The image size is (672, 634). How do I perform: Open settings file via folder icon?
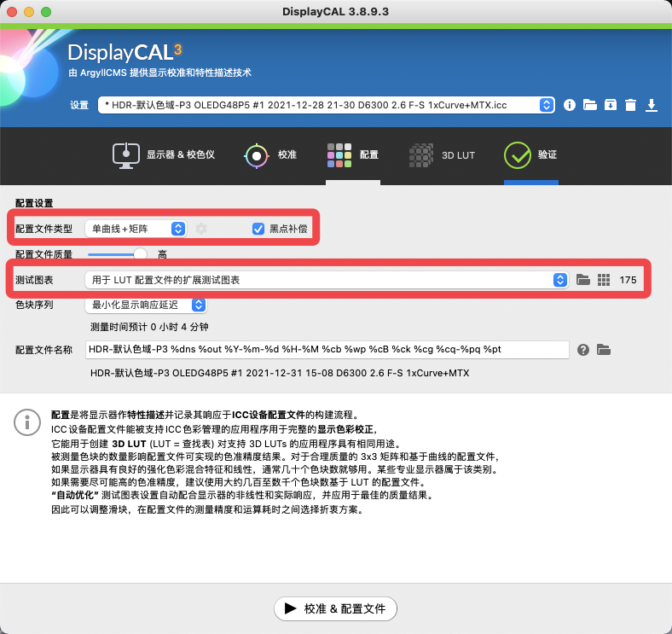click(x=590, y=105)
